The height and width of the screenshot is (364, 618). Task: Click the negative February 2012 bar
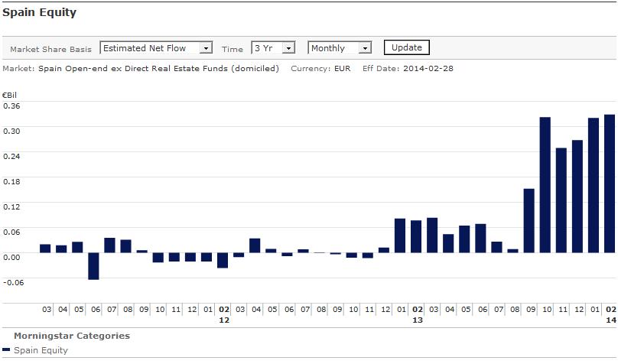tap(223, 260)
